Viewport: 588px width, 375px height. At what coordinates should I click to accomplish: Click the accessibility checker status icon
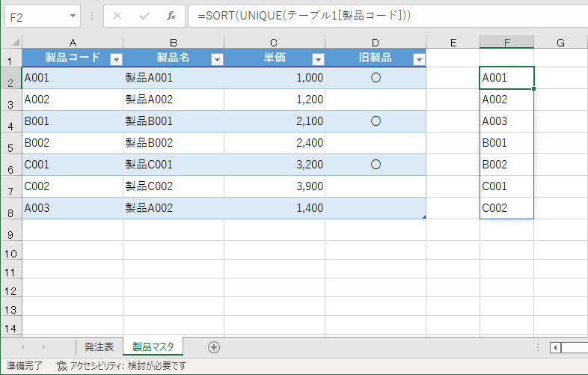click(x=62, y=365)
